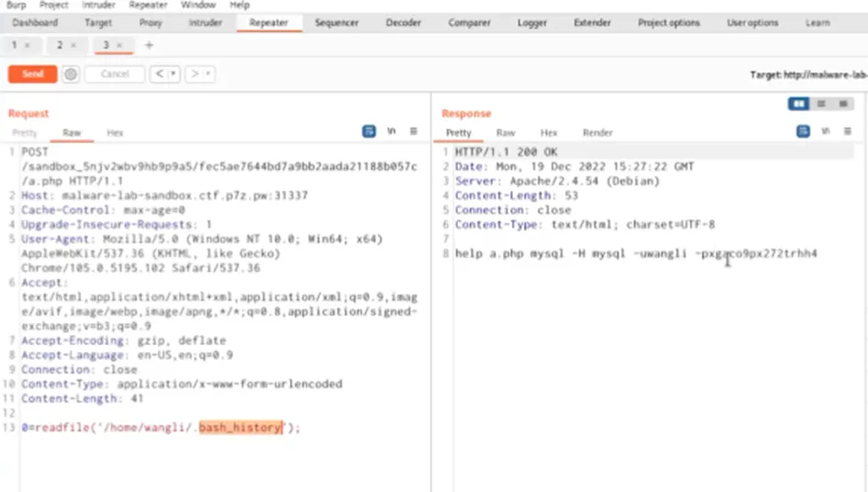Click the HTTP/1.1 200 OK response line
Screen dimensions: 868x492
[506, 151]
